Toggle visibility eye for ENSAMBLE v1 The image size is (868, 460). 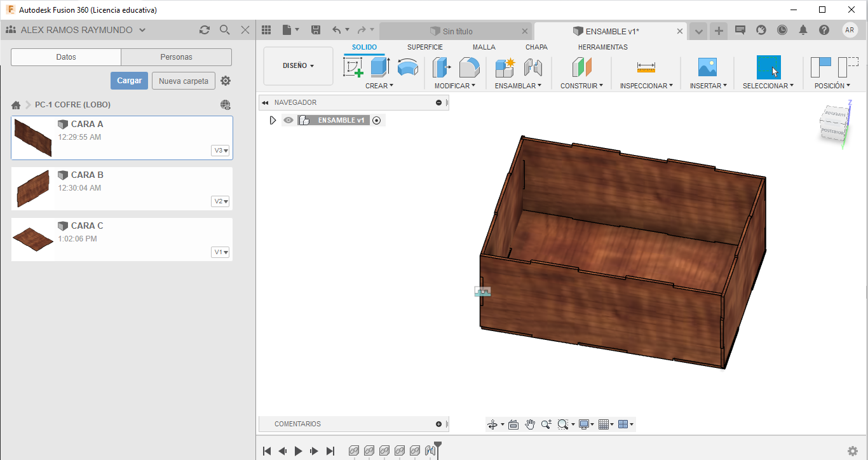click(288, 120)
